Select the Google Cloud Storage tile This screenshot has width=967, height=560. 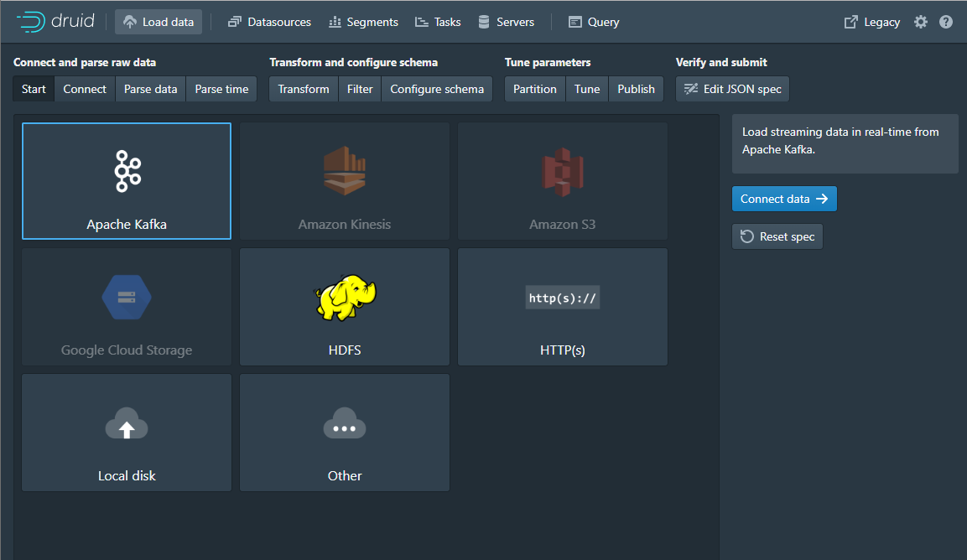pyautogui.click(x=127, y=307)
